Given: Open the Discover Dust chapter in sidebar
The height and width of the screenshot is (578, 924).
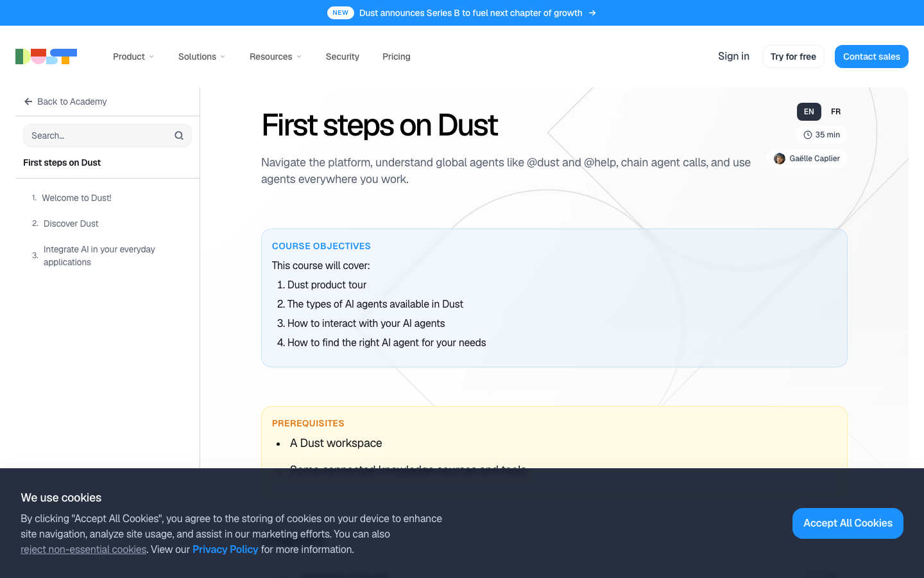Looking at the screenshot, I should 71,223.
